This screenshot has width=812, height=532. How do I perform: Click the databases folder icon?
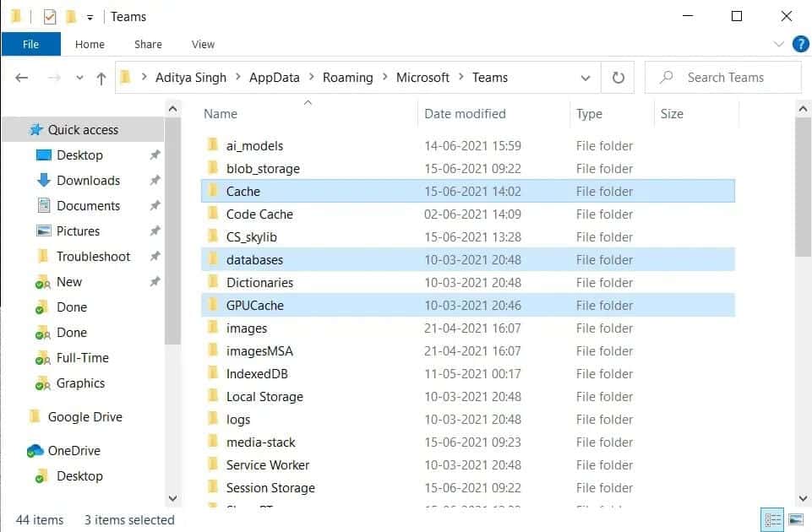click(x=212, y=258)
